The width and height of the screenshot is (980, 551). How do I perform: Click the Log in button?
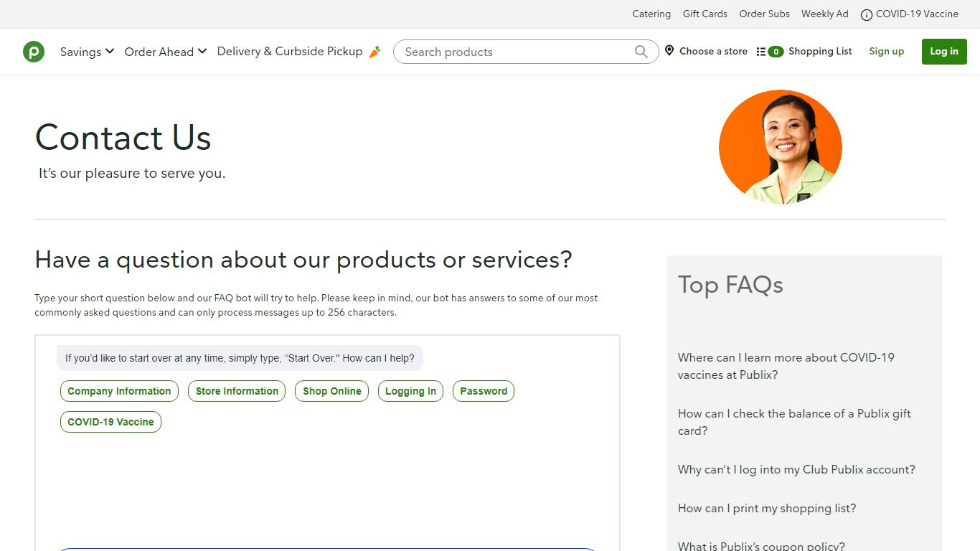coord(944,52)
